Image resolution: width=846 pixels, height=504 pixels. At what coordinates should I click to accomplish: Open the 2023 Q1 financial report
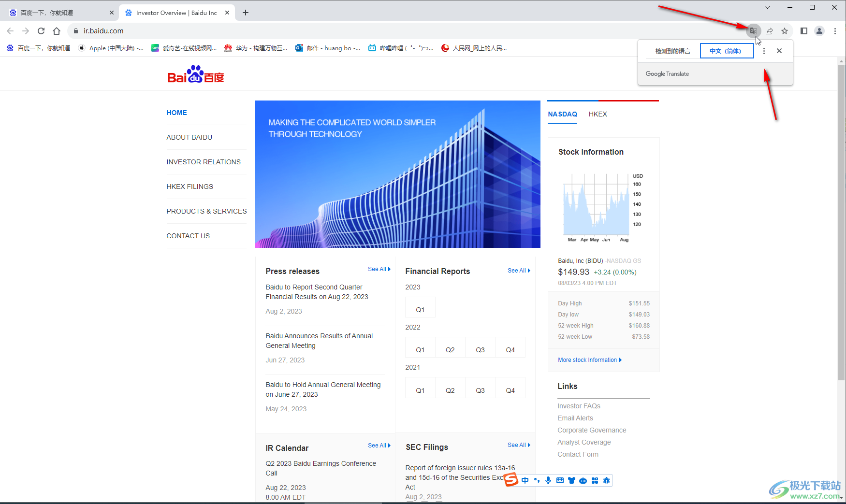tap(420, 308)
